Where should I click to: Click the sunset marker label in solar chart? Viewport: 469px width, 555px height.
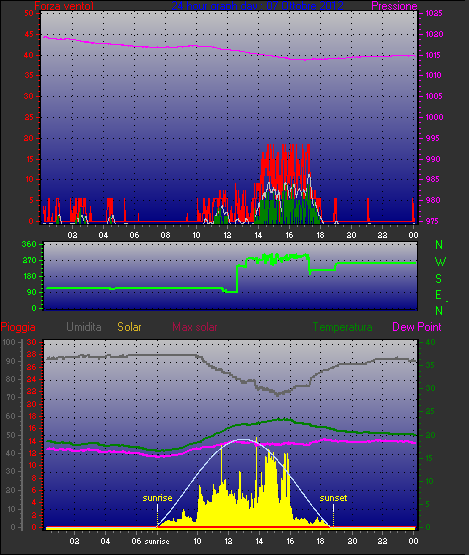tap(333, 498)
